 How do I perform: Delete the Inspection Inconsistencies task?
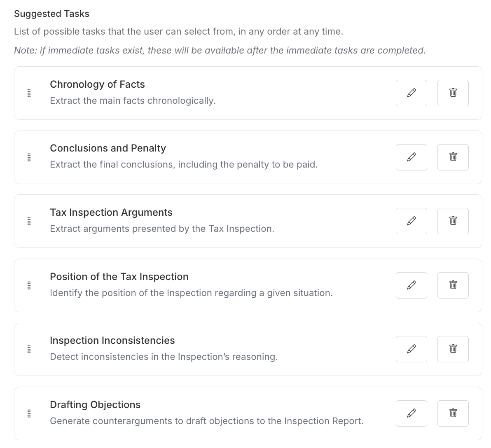pyautogui.click(x=453, y=349)
